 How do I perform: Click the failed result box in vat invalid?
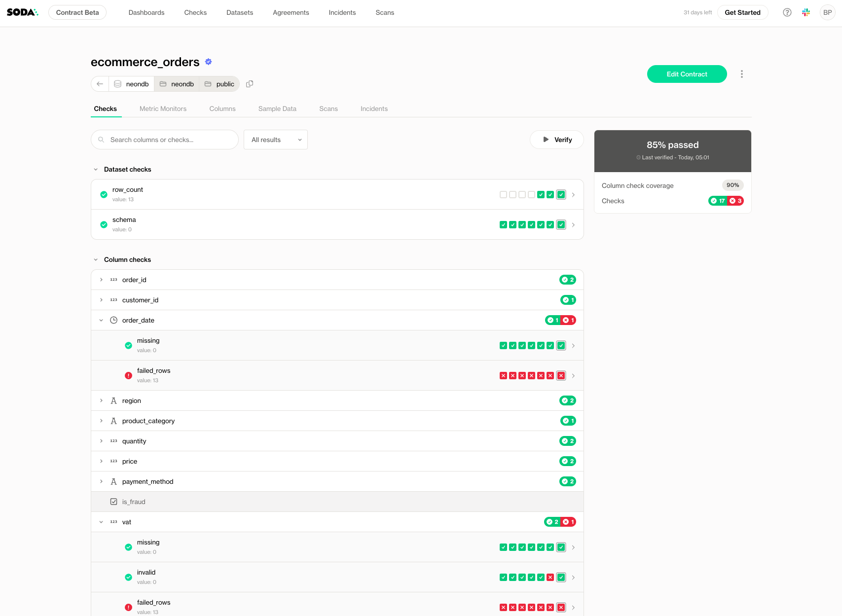tap(550, 578)
